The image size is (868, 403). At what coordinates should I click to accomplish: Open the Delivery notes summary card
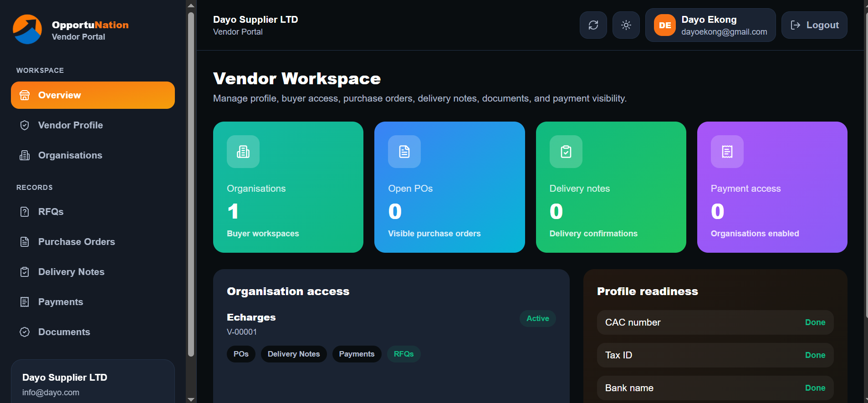pos(611,187)
